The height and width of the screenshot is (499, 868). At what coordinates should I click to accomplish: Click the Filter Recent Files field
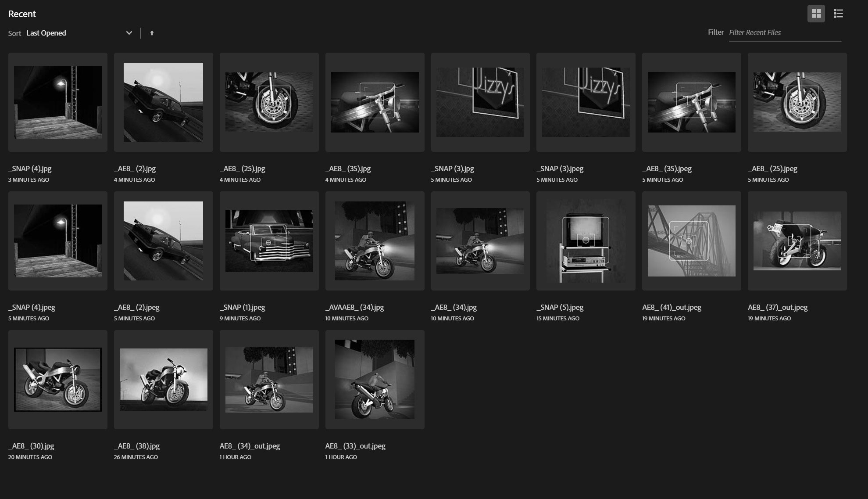pos(785,32)
